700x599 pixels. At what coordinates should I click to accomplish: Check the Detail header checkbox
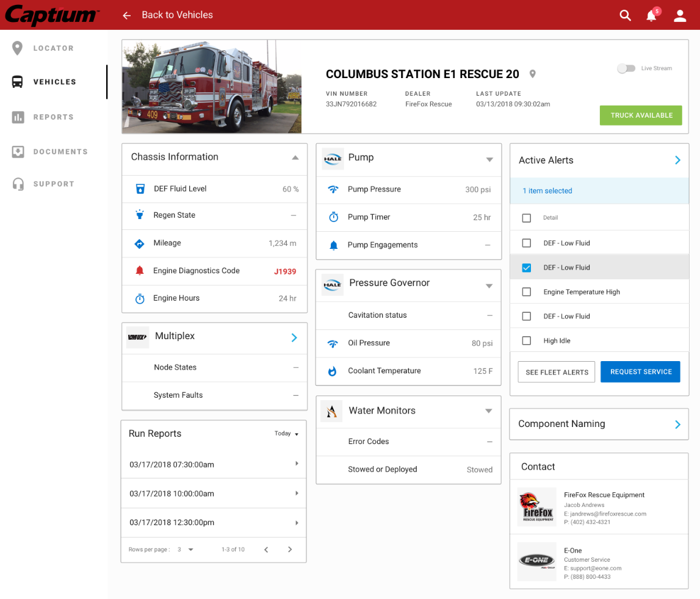tap(526, 218)
